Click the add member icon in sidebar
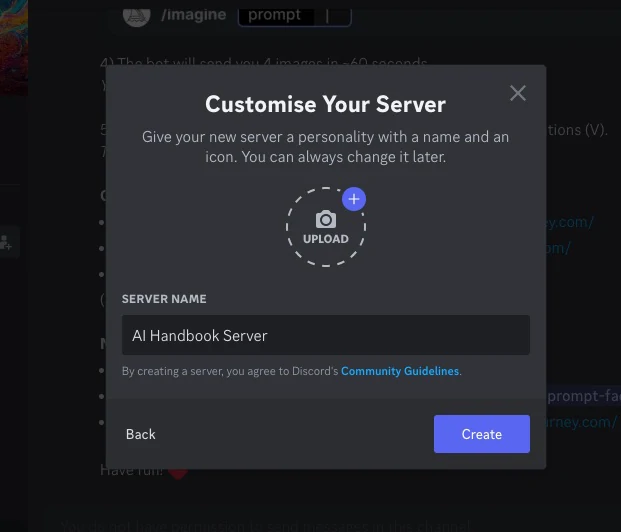The width and height of the screenshot is (621, 532). click(x=6, y=242)
